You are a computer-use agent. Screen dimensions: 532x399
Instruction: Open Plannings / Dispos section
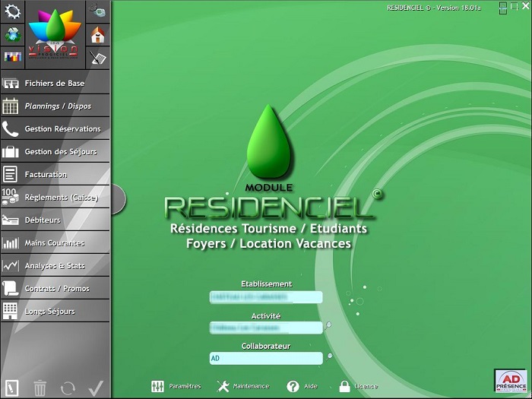coord(55,106)
